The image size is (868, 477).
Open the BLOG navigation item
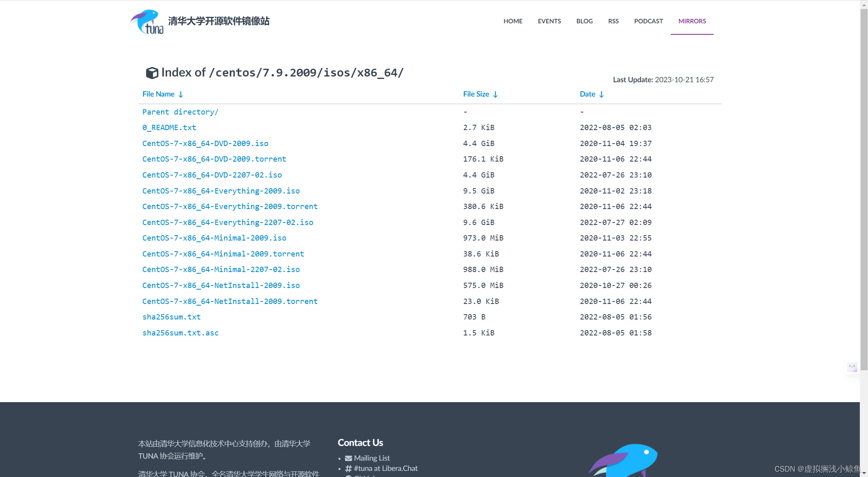coord(584,21)
